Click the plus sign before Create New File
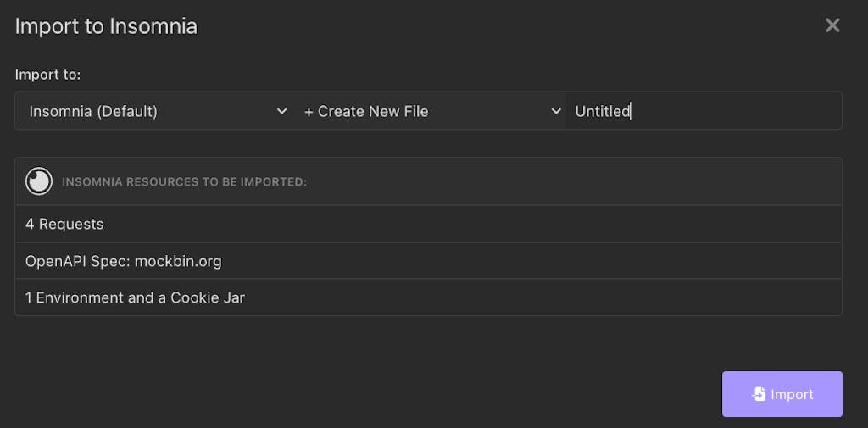This screenshot has height=428, width=868. tap(309, 111)
